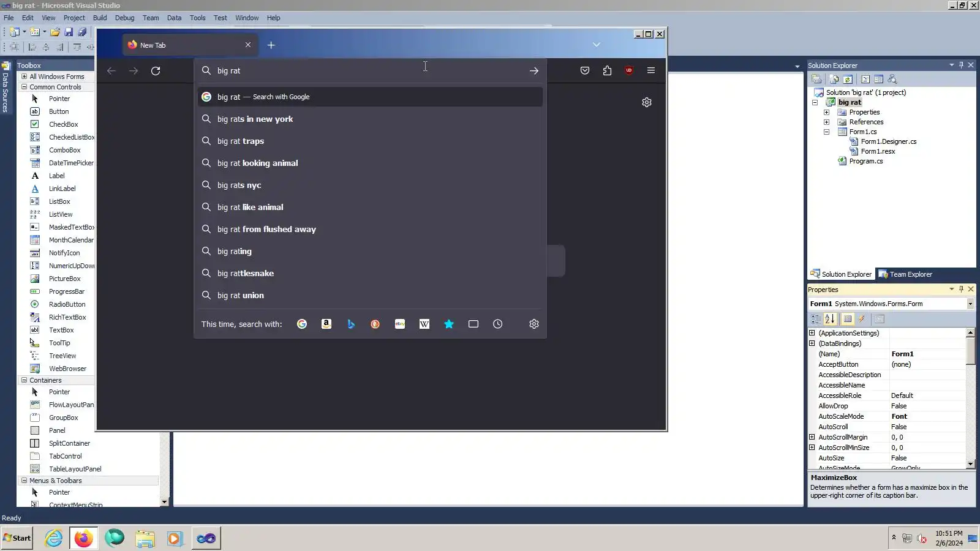
Task: Open the Firefox list all tabs chevron
Action: 597,45
